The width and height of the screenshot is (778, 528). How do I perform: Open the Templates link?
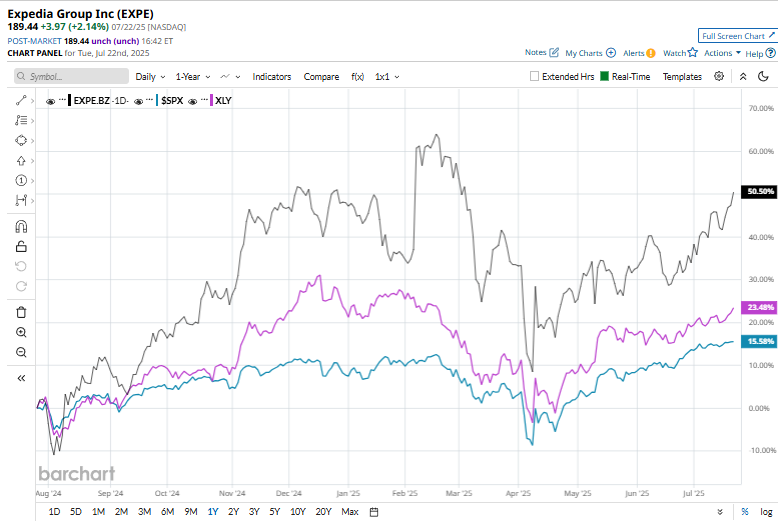pos(682,77)
